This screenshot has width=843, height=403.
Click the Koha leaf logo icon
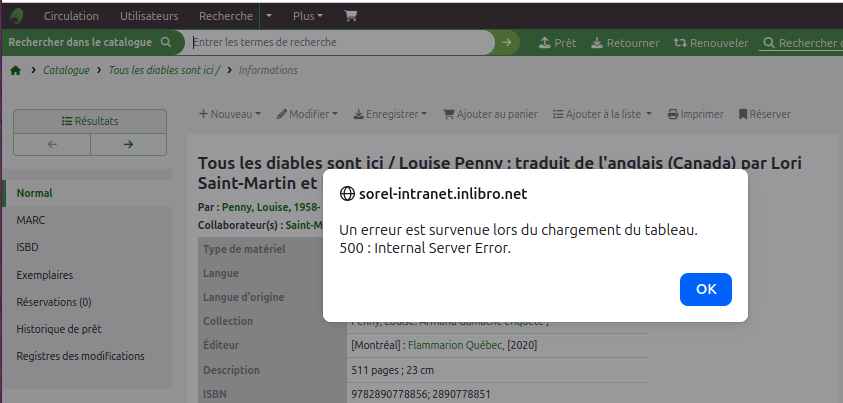pyautogui.click(x=16, y=16)
